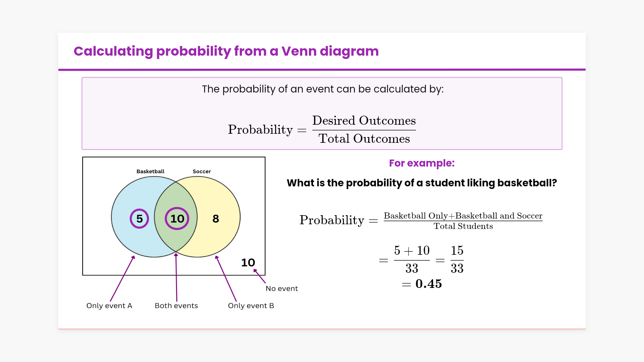Click the 10 outside both circles
The width and height of the screenshot is (644, 362).
(x=248, y=262)
